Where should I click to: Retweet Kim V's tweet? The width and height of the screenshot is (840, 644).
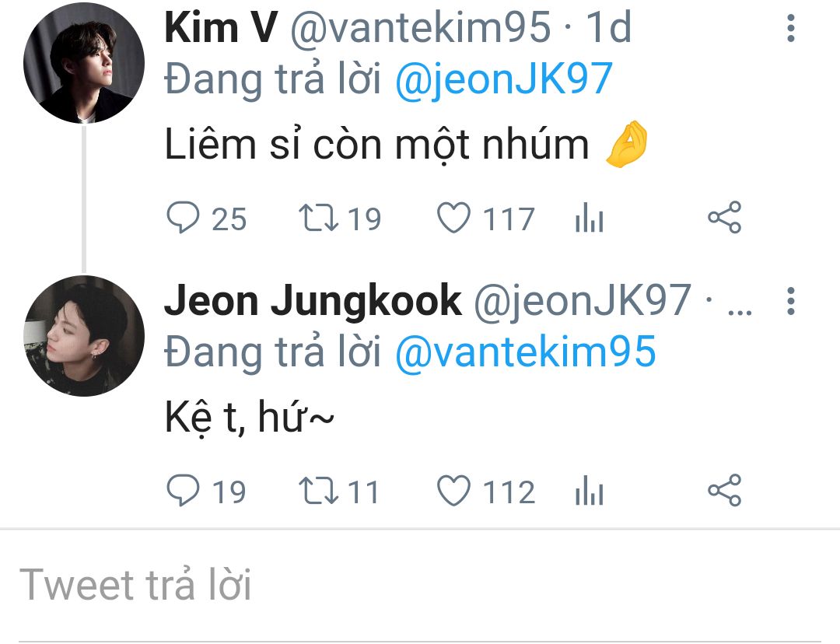(x=318, y=218)
